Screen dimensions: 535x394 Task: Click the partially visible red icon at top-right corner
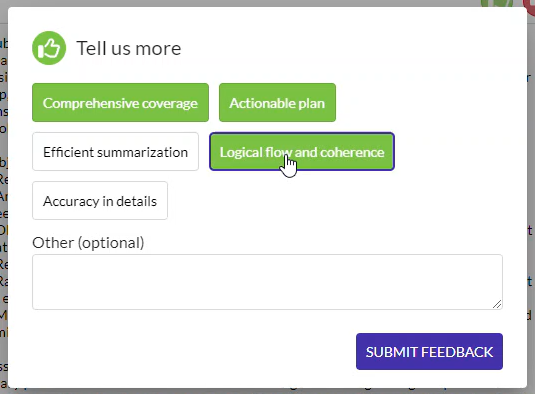click(x=529, y=6)
